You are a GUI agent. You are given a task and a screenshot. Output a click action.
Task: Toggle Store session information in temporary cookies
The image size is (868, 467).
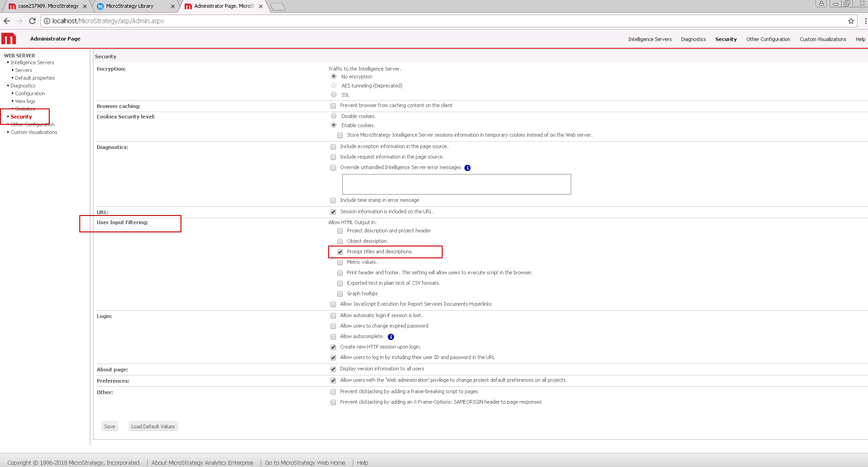[340, 135]
